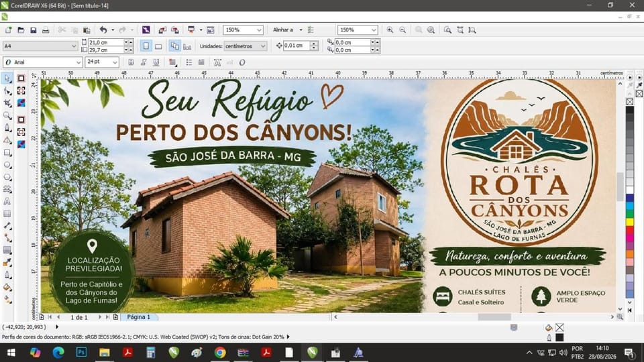
Task: Zoom to page height icon
Action: click(472, 30)
